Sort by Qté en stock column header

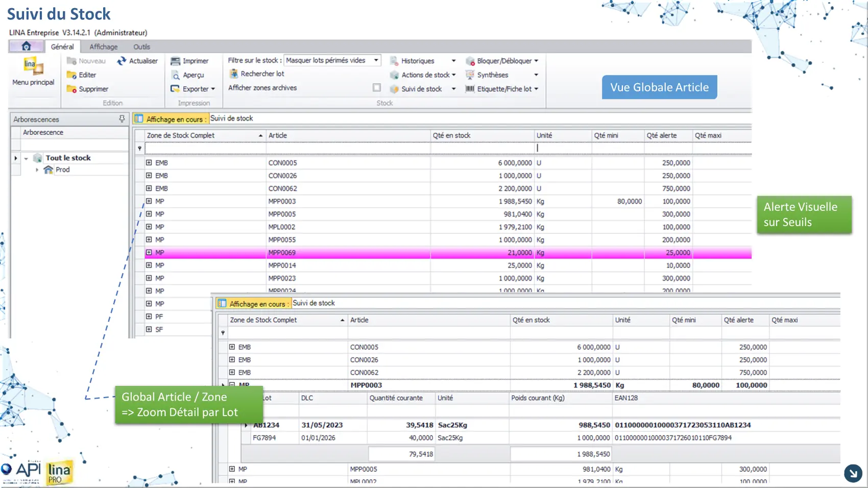click(451, 135)
